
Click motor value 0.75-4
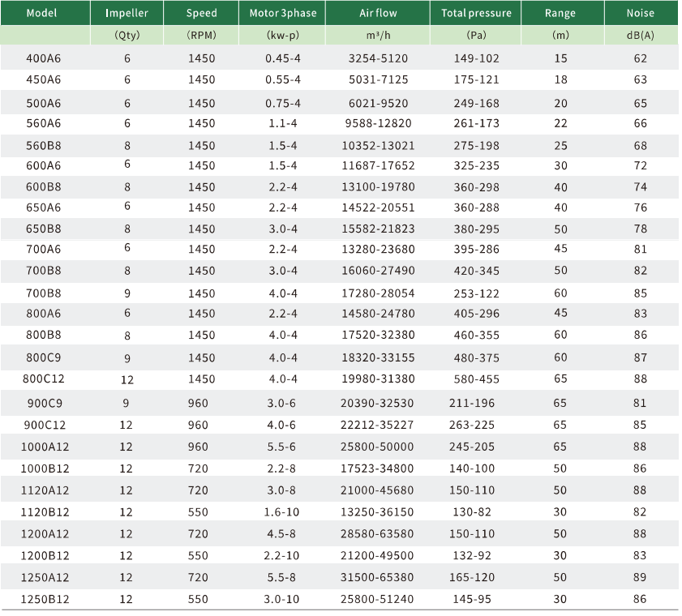click(x=283, y=104)
